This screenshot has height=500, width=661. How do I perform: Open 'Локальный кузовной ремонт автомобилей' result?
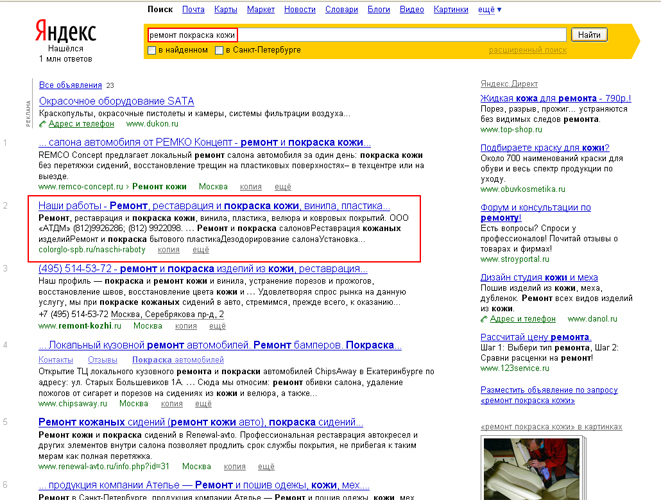[x=220, y=345]
